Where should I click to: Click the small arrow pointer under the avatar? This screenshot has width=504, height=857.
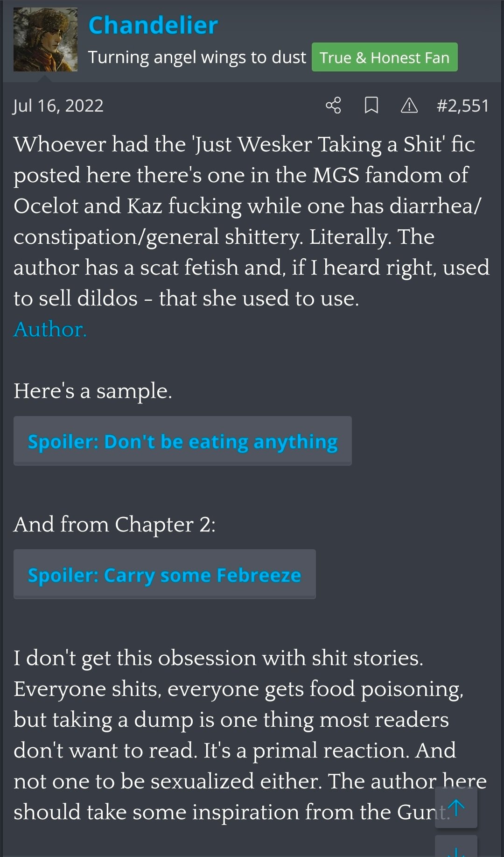tap(45, 78)
